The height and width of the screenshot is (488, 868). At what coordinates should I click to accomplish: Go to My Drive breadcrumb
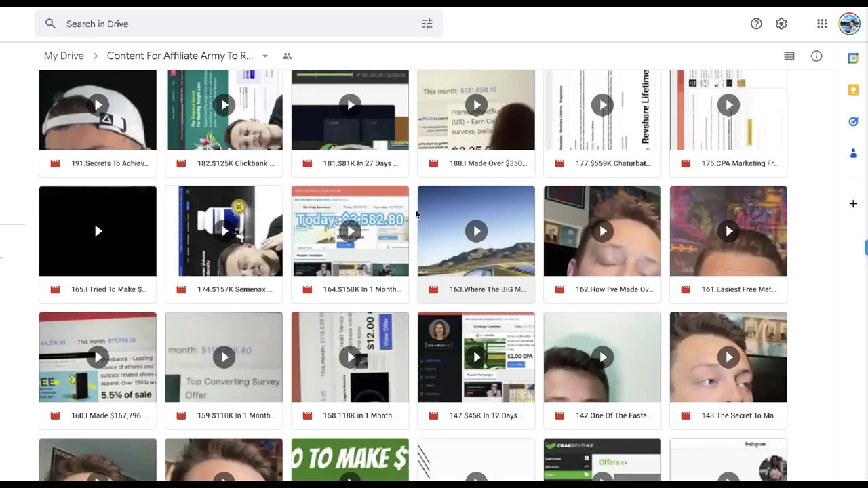pyautogui.click(x=64, y=56)
